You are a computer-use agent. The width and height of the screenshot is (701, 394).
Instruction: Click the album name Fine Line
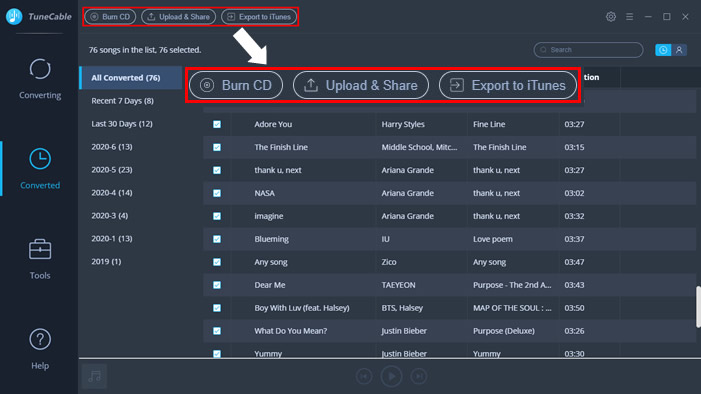pos(489,124)
